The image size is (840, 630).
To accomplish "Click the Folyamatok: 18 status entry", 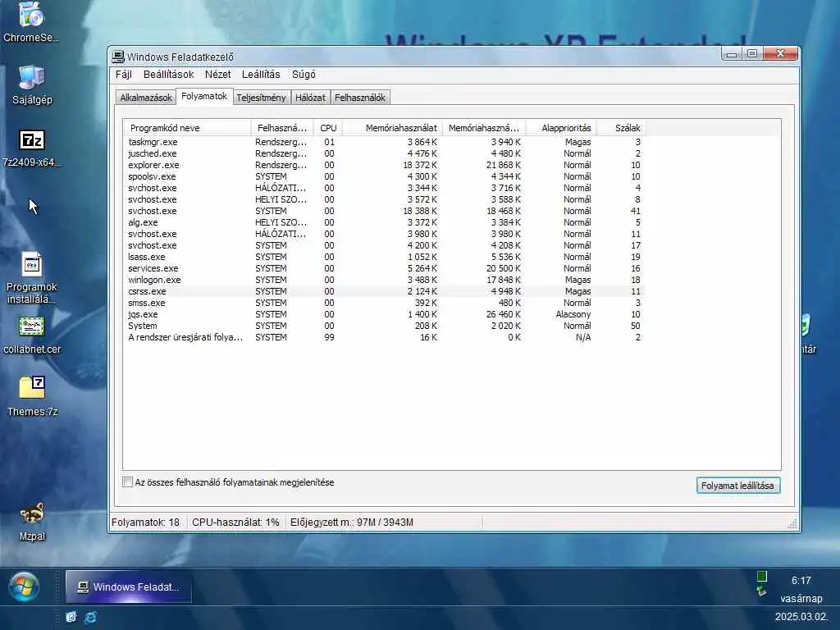I will click(x=147, y=523).
